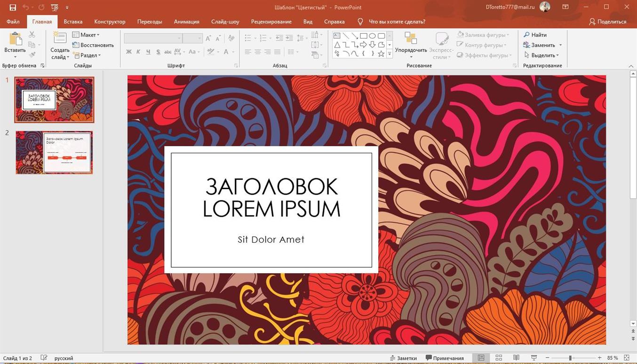
Task: Click the zoom slider handle
Action: point(570,358)
